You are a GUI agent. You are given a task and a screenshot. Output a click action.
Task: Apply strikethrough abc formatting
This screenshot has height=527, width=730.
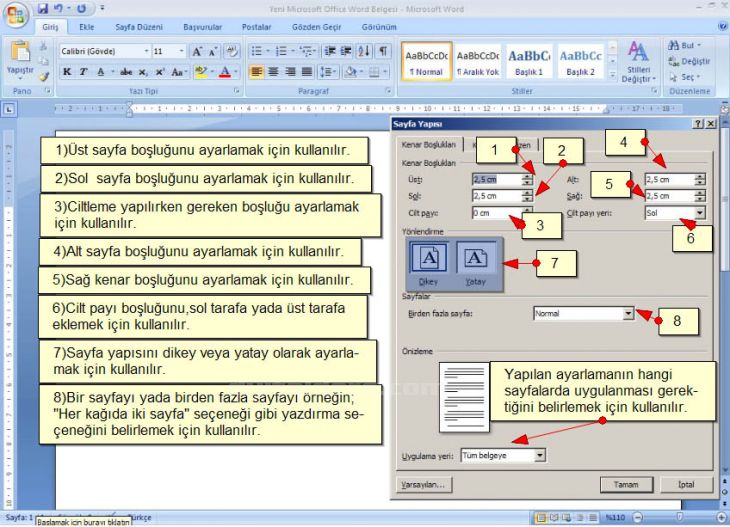coord(126,72)
